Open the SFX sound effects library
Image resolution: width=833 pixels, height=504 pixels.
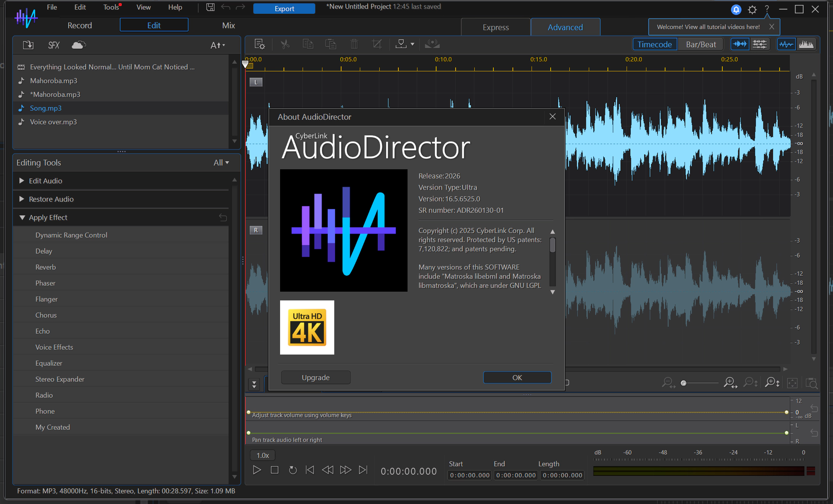54,45
